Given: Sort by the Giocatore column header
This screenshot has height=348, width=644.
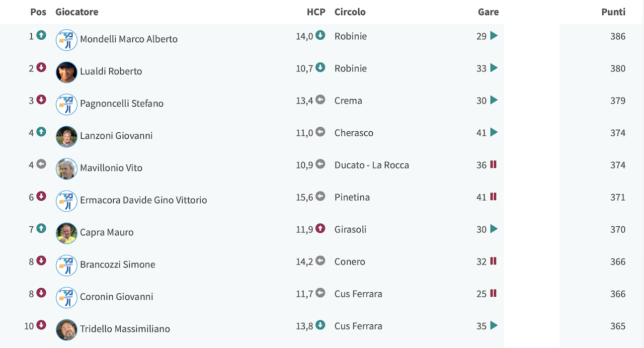Looking at the screenshot, I should point(77,12).
